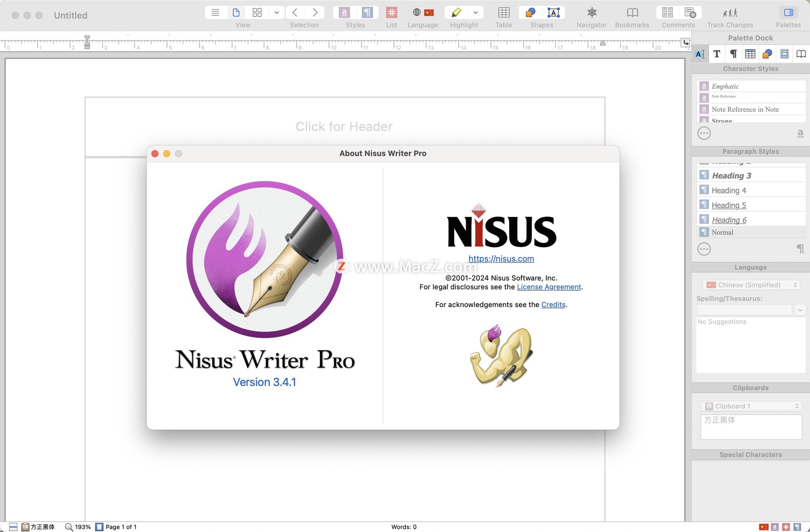Open Character Styles options ellipsis button
Image resolution: width=810 pixels, height=532 pixels.
pyautogui.click(x=704, y=133)
